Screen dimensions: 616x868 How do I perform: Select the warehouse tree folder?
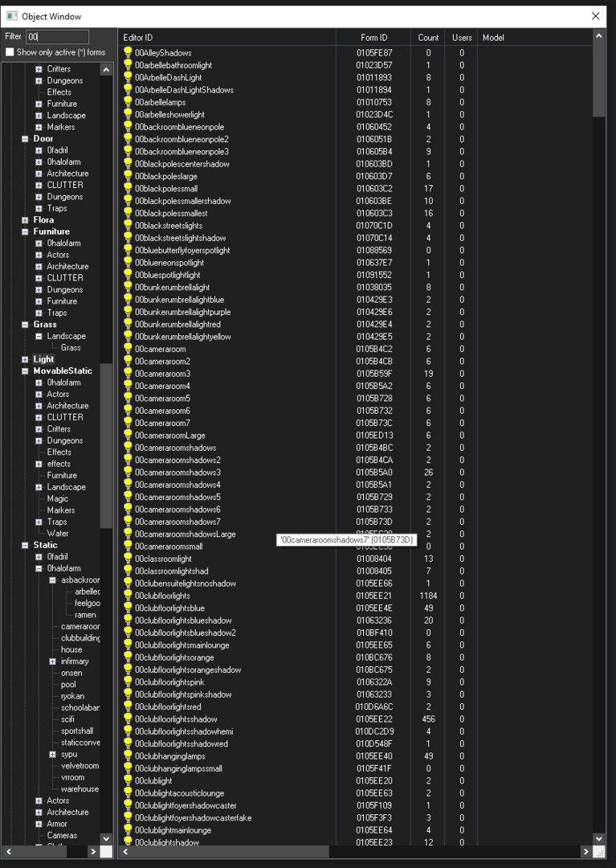pyautogui.click(x=80, y=789)
